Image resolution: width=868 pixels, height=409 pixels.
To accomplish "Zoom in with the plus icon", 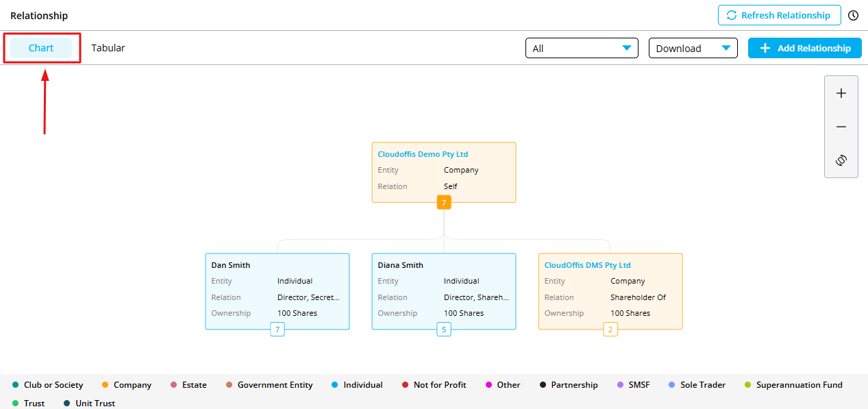I will 841,93.
